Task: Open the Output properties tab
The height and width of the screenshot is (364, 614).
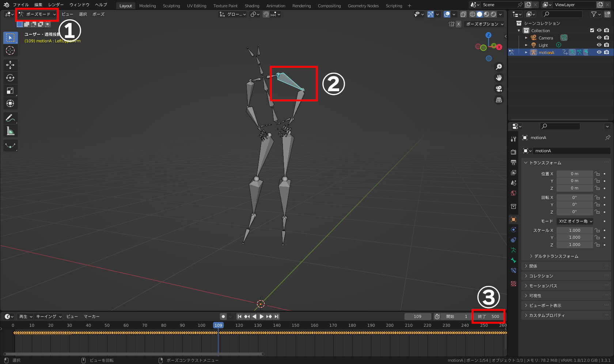Action: click(513, 162)
